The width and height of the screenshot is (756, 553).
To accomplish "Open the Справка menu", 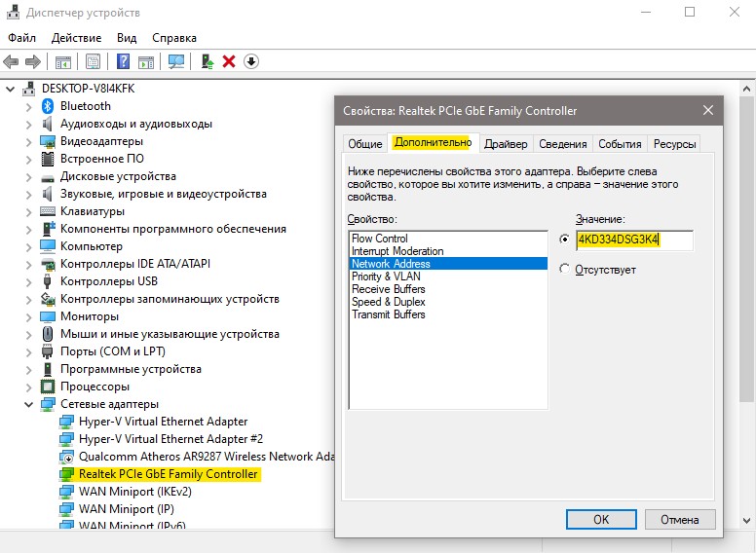I will coord(174,38).
